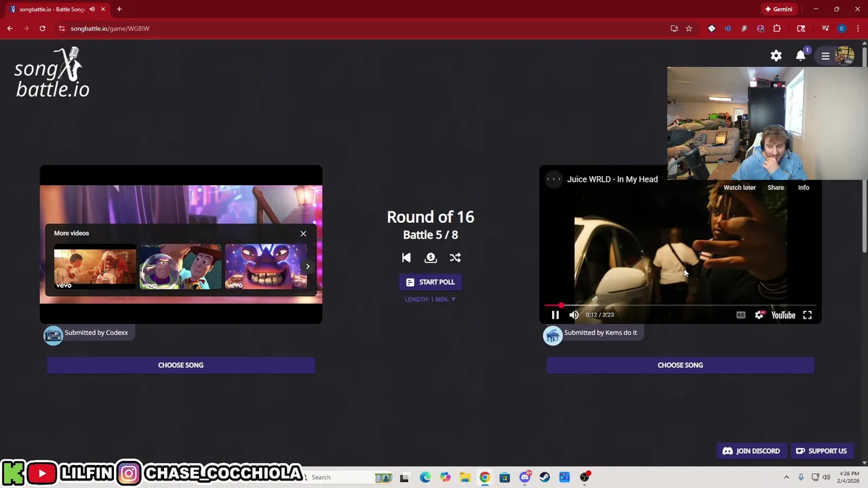
Task: Open video Info
Action: [x=804, y=188]
